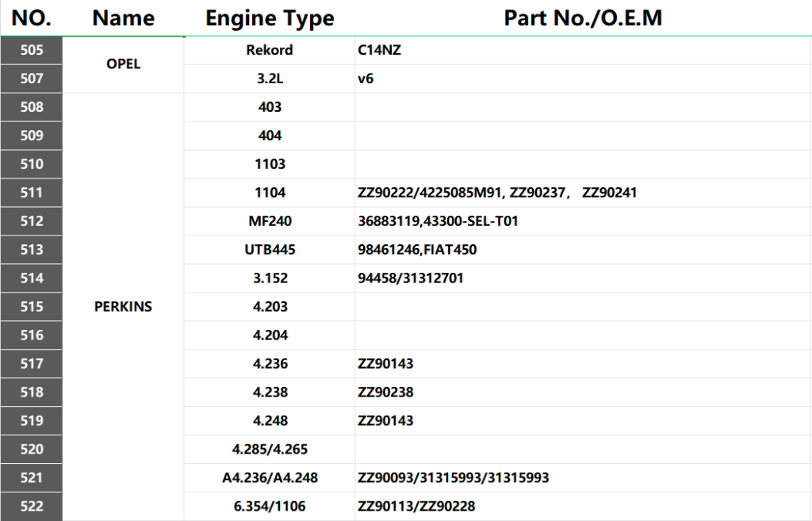Click row number 509
The image size is (812, 521).
tap(32, 136)
